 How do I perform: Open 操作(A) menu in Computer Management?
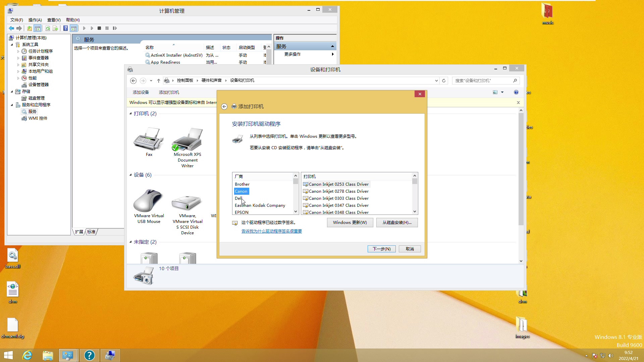[x=35, y=20]
